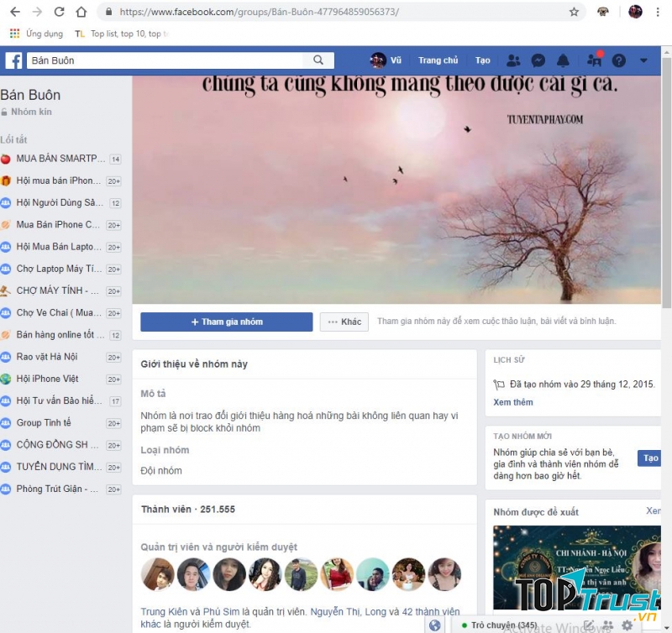
Task: Expand the account dropdown arrow
Action: 643,60
